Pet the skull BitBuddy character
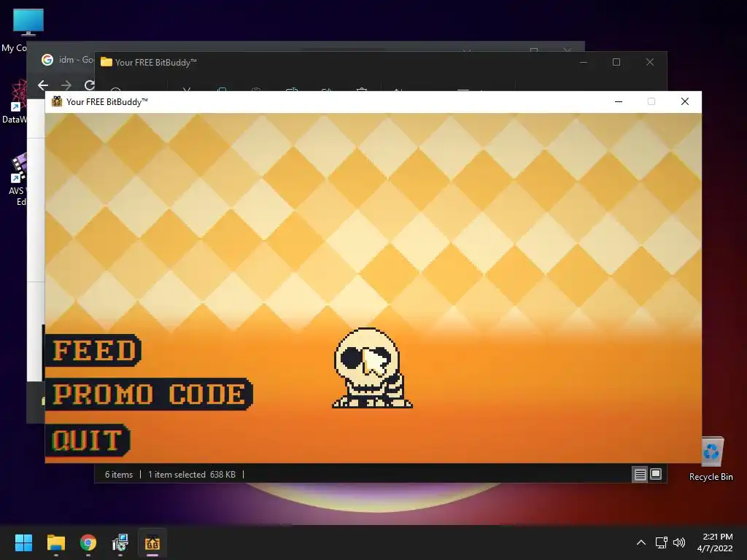The width and height of the screenshot is (747, 560). [372, 367]
